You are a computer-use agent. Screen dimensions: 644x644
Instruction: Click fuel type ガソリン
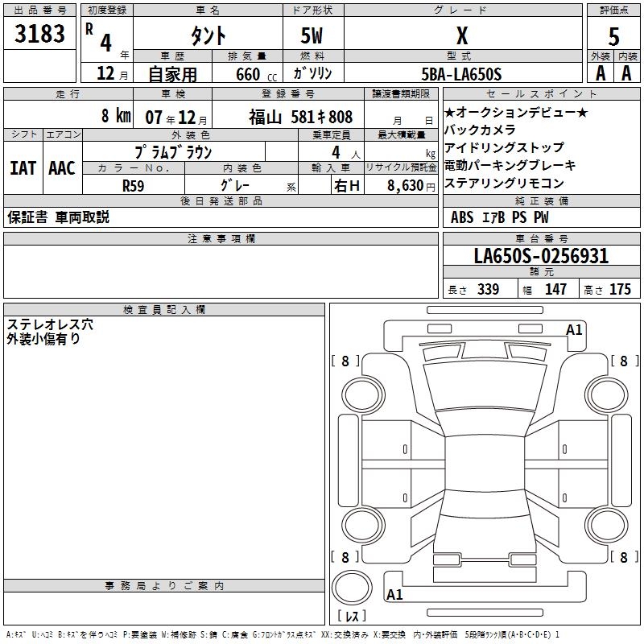[312, 73]
